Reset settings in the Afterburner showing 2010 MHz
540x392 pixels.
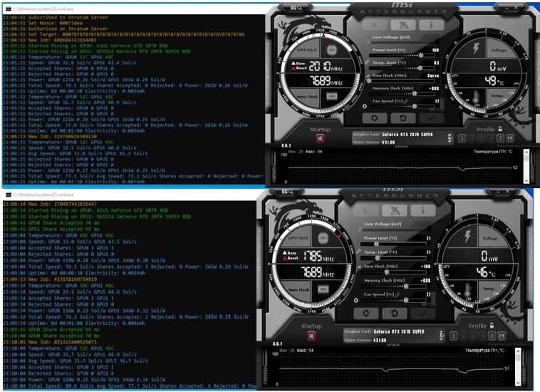[x=403, y=118]
